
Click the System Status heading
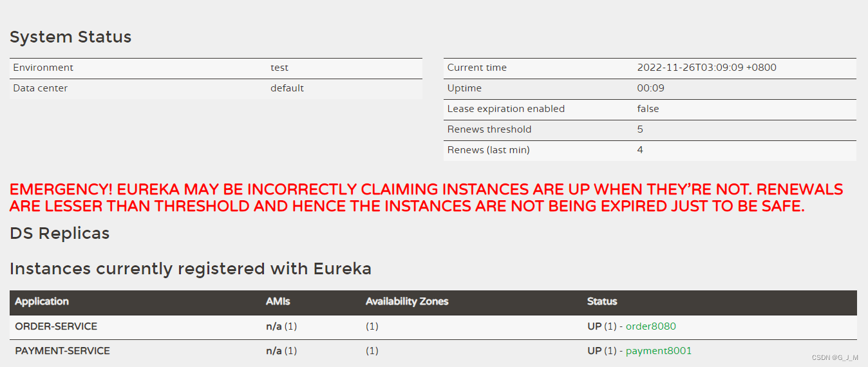[x=70, y=37]
